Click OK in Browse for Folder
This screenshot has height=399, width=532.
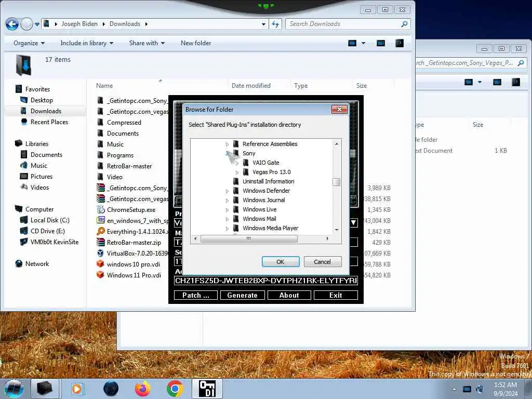280,262
